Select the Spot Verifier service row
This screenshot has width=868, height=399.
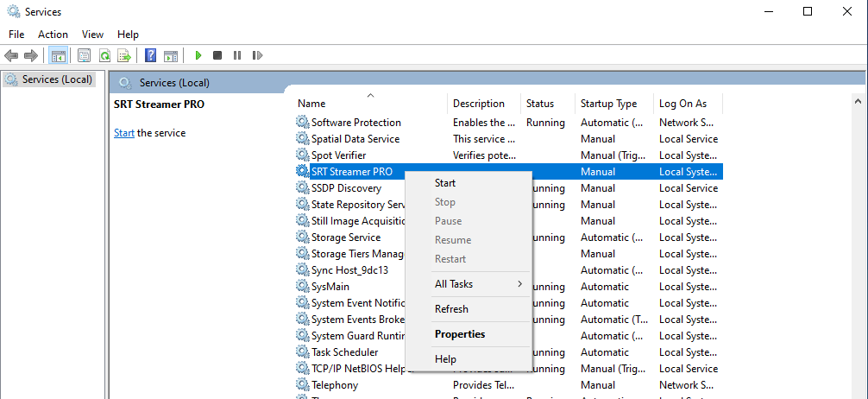point(508,155)
